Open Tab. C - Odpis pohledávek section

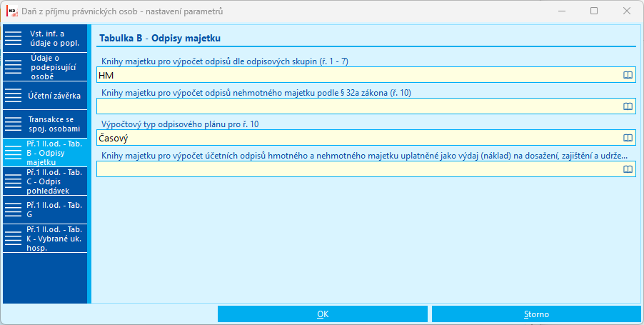tap(45, 181)
